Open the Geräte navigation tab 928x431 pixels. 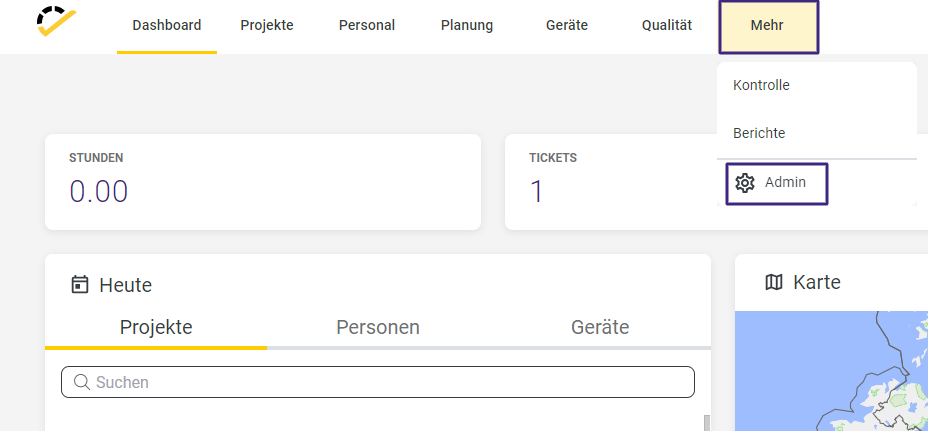point(567,26)
